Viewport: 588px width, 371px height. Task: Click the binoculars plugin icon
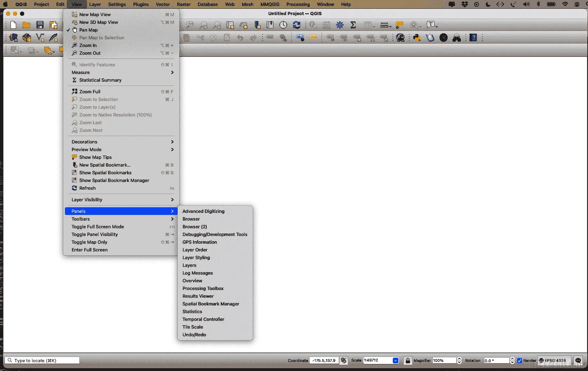(x=457, y=38)
